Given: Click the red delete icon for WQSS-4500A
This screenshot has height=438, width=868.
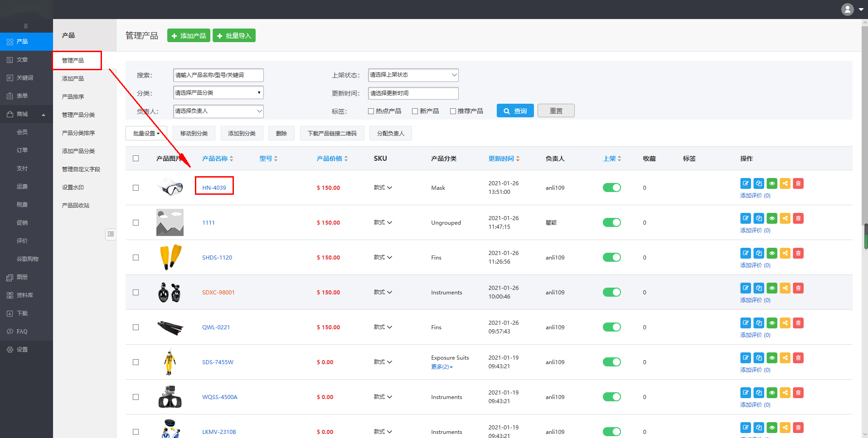Looking at the screenshot, I should (x=798, y=393).
